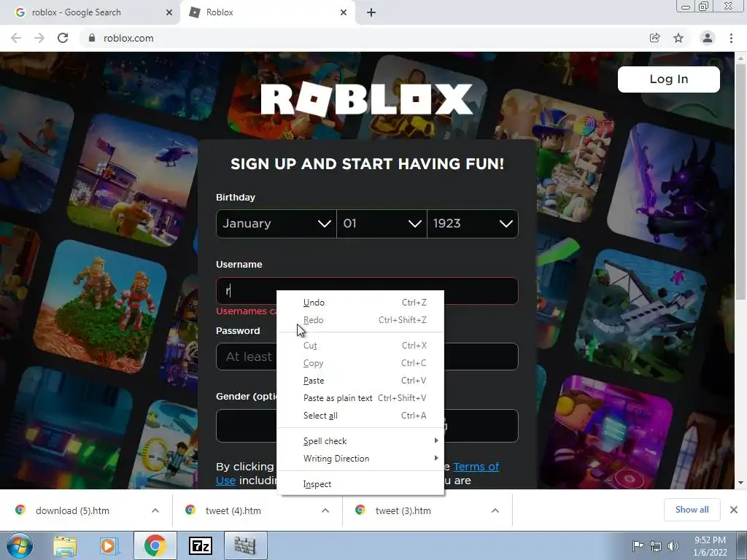The width and height of the screenshot is (747, 560).
Task: Click Select all in the context menu
Action: (360, 416)
